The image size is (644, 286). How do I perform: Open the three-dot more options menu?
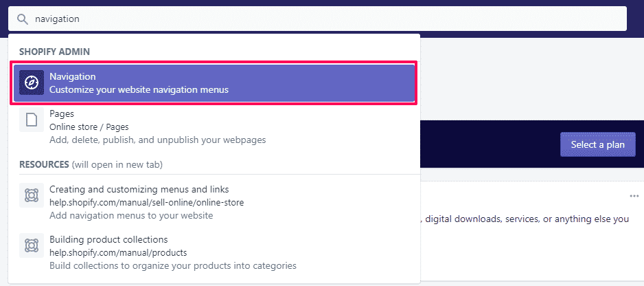click(634, 196)
